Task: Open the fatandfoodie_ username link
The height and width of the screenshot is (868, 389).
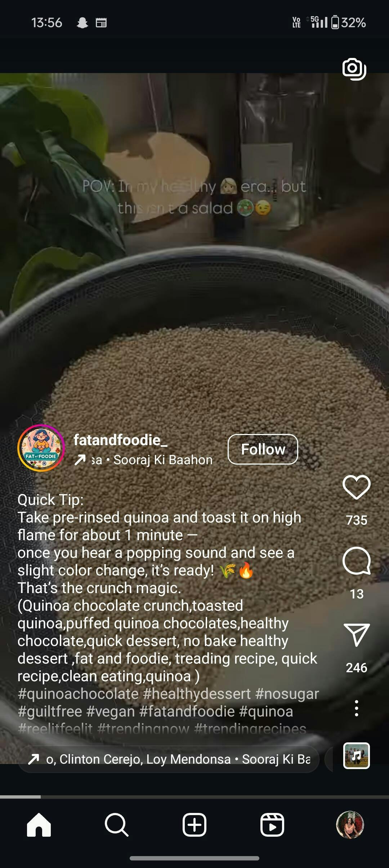Action: tap(121, 440)
